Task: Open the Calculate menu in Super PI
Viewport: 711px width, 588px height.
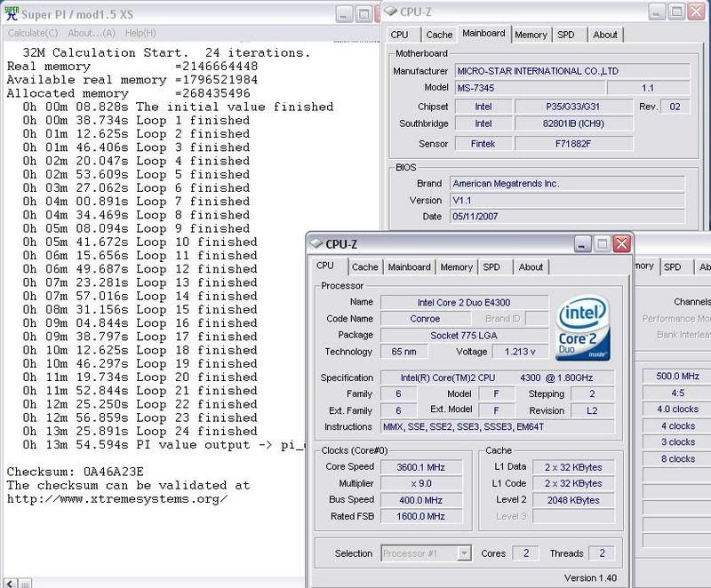Action: (31, 33)
